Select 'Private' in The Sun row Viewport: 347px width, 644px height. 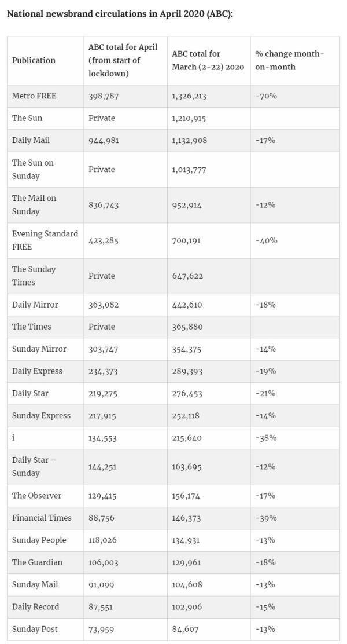click(102, 118)
